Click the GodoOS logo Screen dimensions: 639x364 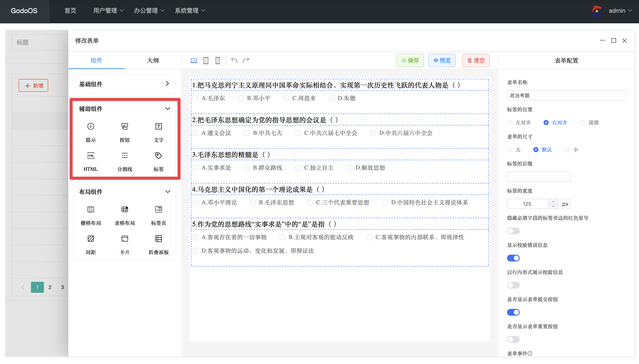(x=24, y=11)
